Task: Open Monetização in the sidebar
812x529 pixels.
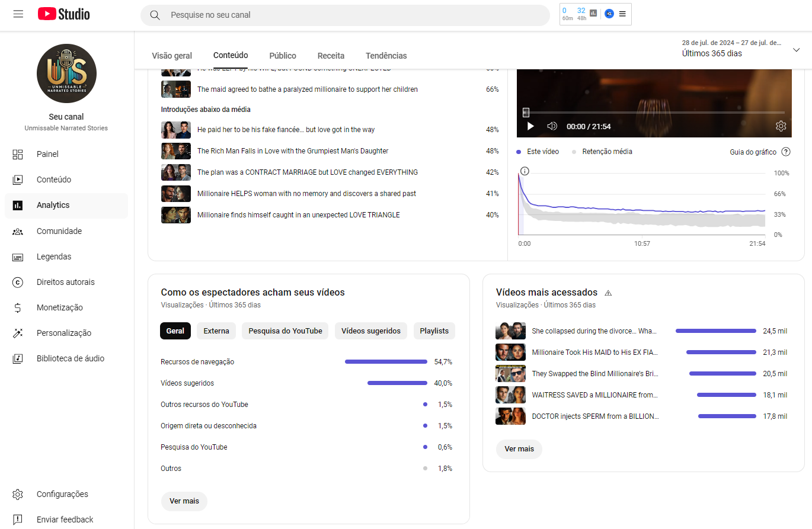Action: point(66,307)
